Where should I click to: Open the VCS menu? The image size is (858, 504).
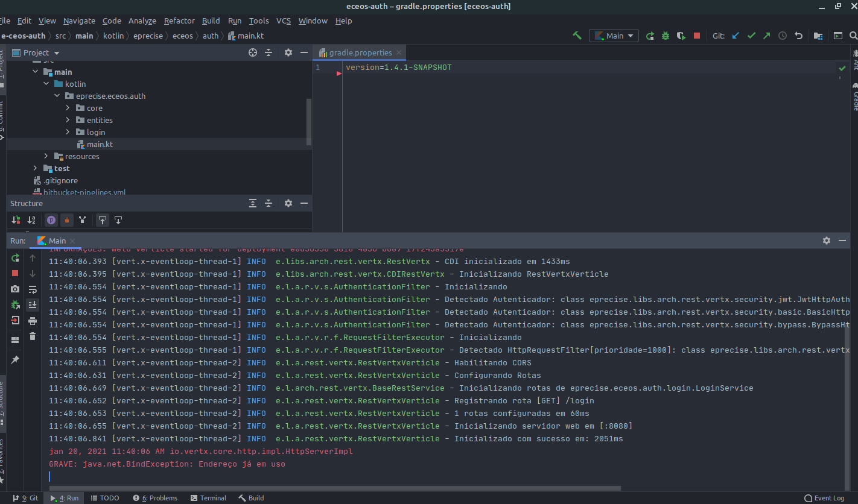click(x=284, y=20)
